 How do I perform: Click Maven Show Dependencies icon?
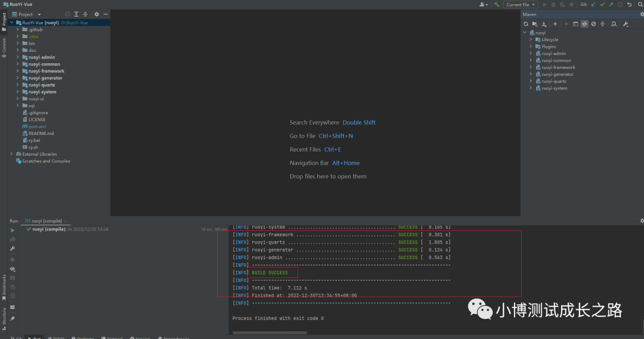click(x=614, y=24)
